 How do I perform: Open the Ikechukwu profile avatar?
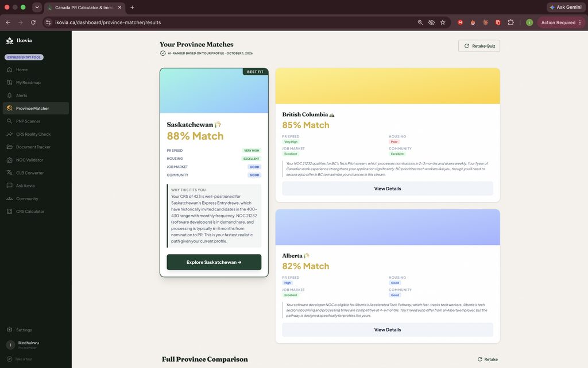[10, 345]
